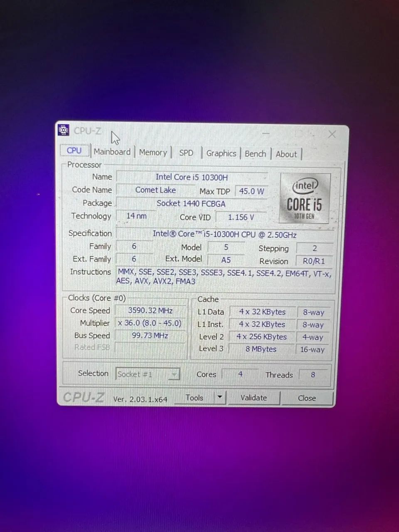Click the Close button at bottom

(307, 398)
